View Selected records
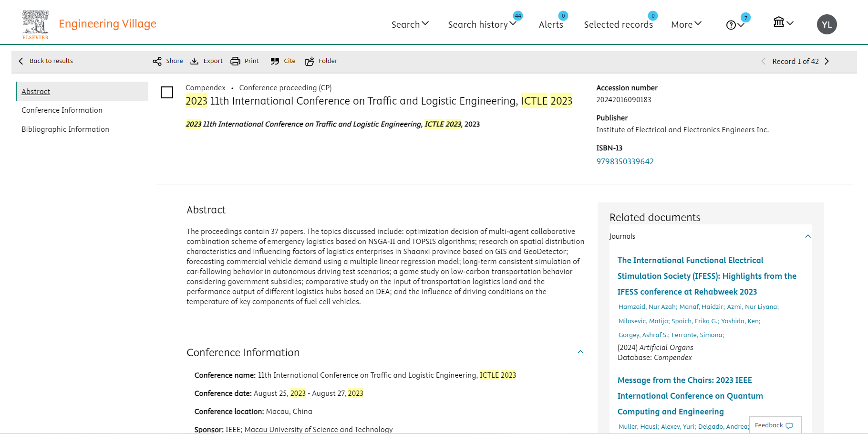868x434 pixels. coord(618,24)
